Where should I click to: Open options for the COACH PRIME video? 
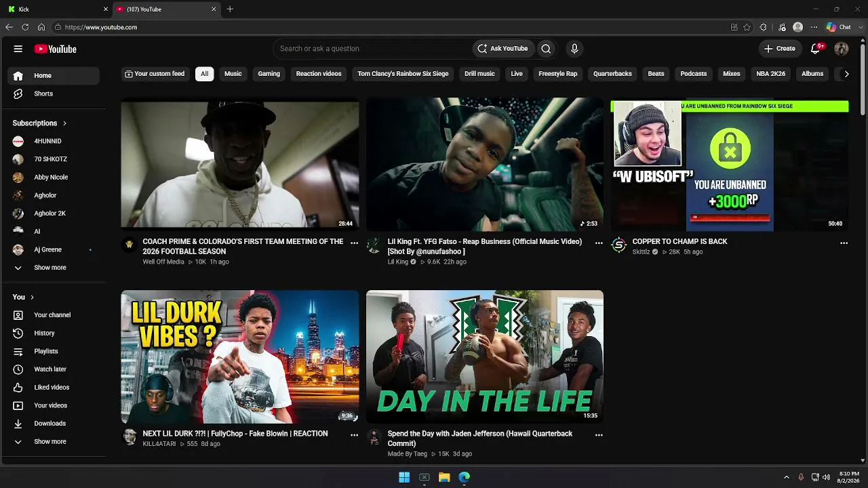click(354, 243)
